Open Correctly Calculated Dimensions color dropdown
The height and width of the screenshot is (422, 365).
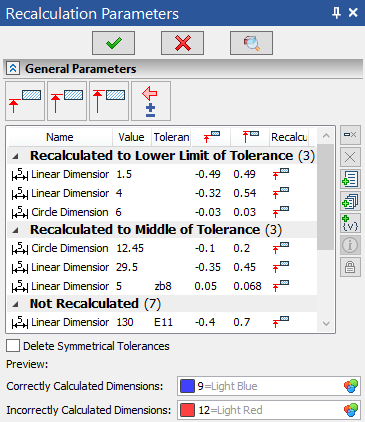(269, 386)
